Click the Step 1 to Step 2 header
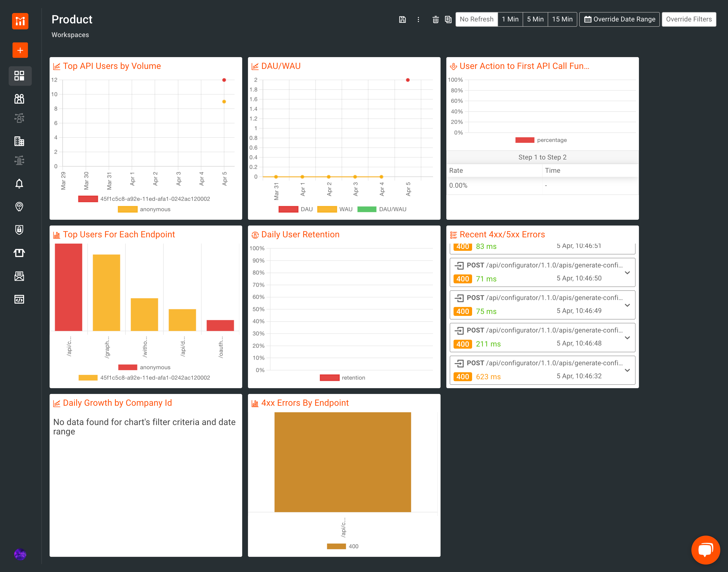Viewport: 728px width, 572px height. (542, 157)
